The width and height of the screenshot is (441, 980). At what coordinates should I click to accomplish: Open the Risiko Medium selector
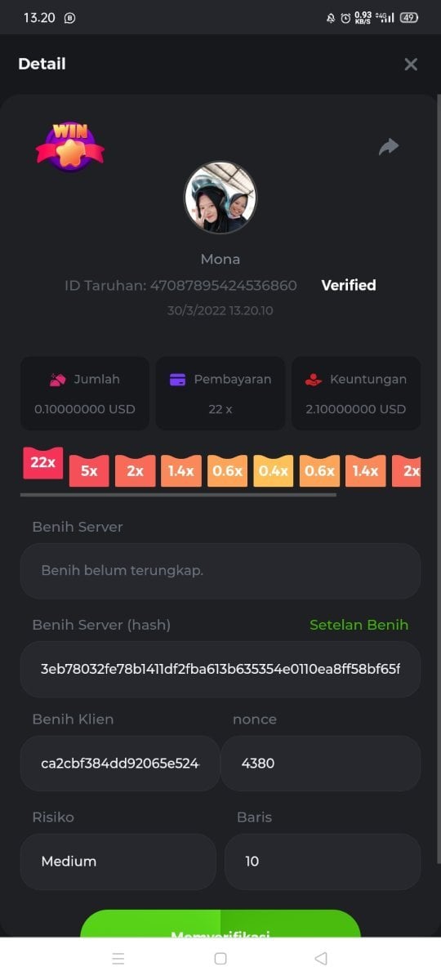click(118, 861)
